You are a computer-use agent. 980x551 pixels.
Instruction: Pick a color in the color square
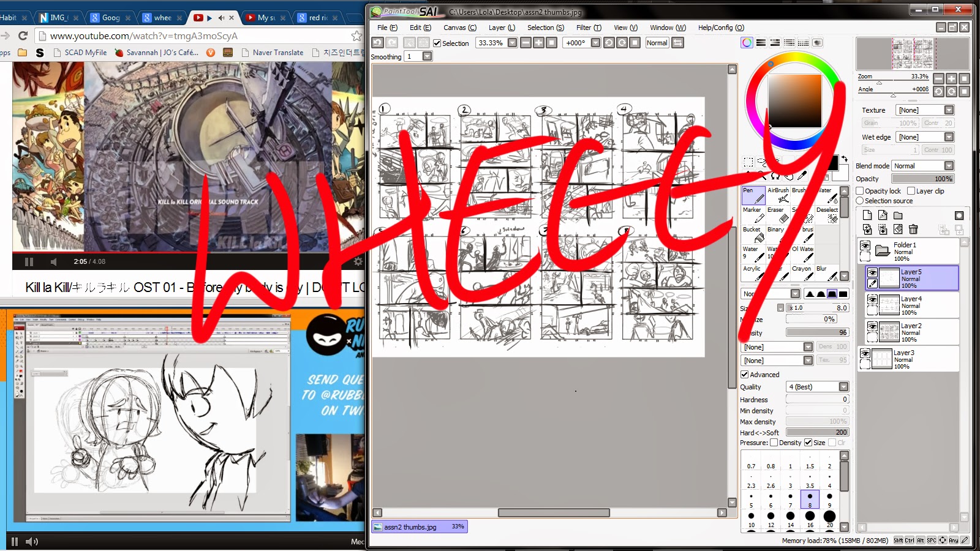pos(795,101)
